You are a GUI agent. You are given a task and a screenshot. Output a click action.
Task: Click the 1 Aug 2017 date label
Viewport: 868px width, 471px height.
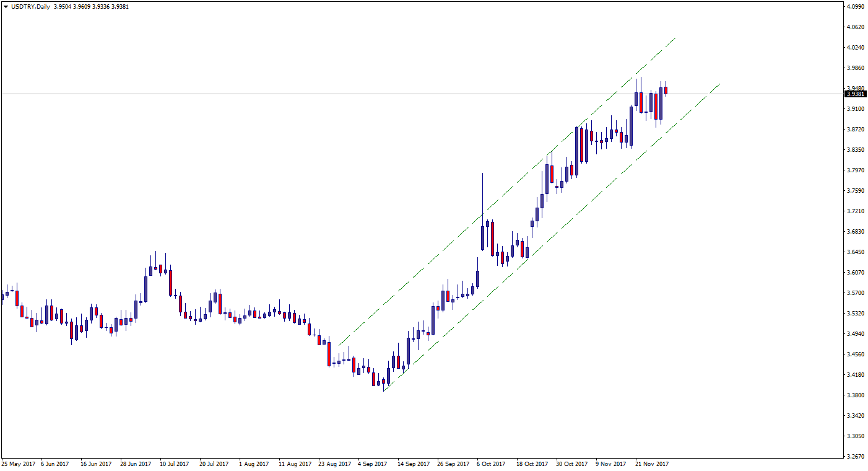pos(253,464)
